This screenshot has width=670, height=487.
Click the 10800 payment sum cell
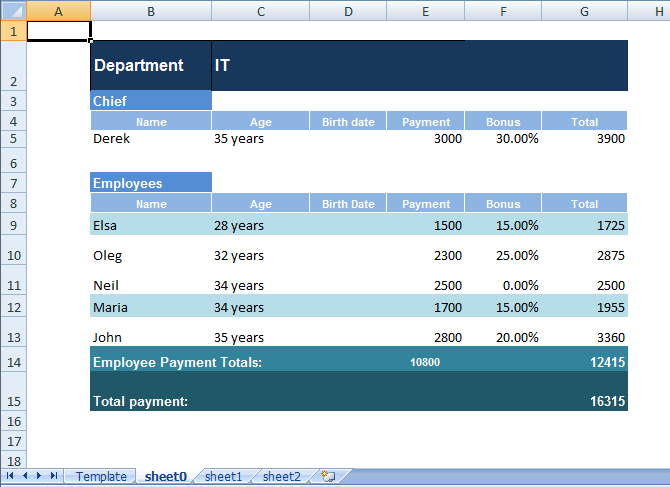pyautogui.click(x=426, y=359)
